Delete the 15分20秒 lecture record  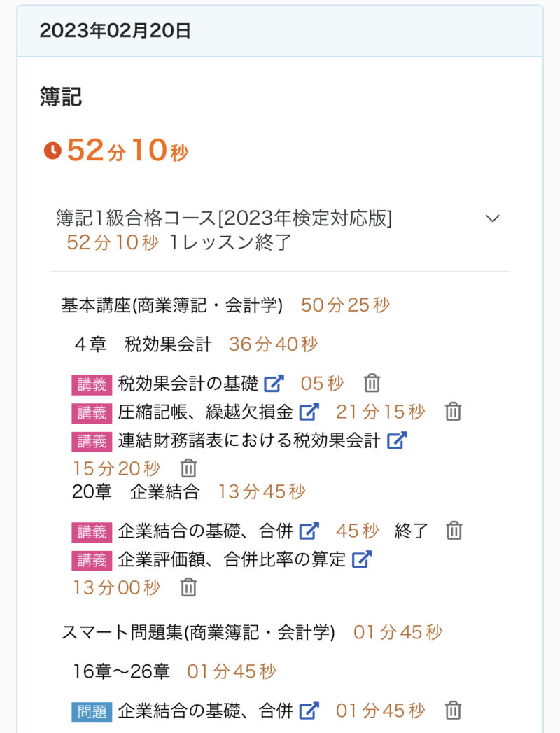(x=189, y=468)
